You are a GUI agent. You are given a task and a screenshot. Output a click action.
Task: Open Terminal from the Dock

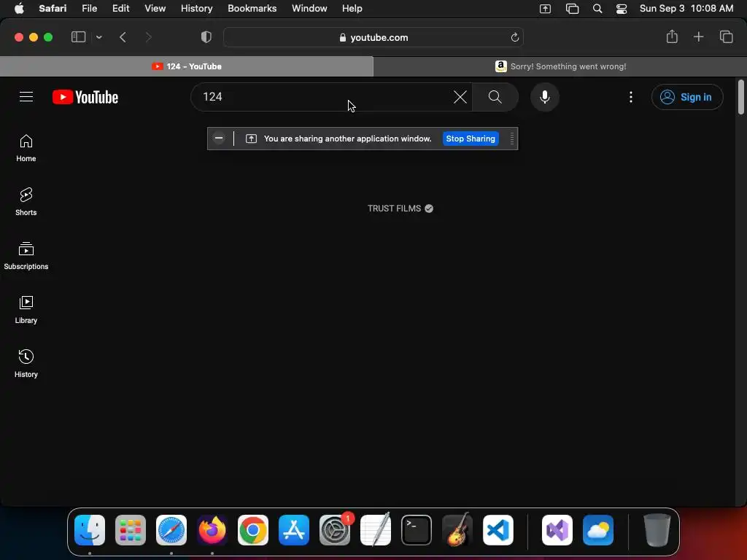pyautogui.click(x=417, y=530)
